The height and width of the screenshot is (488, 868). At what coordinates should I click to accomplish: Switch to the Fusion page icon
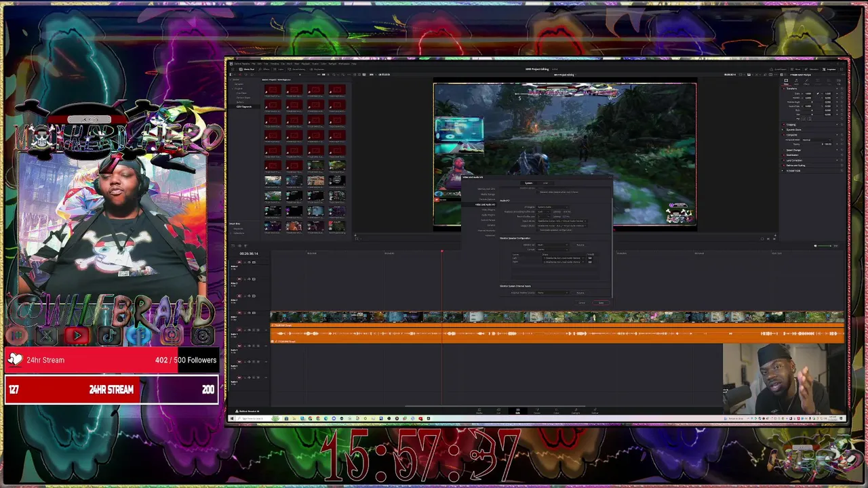(x=537, y=411)
